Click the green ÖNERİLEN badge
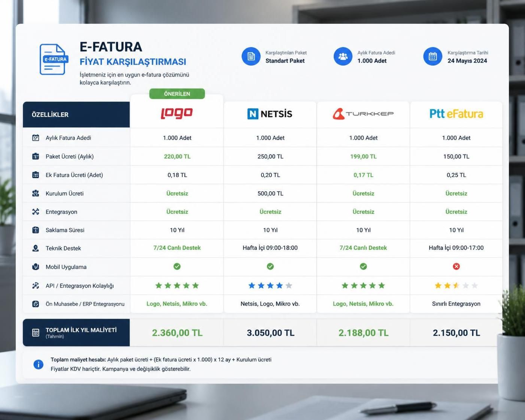 pyautogui.click(x=177, y=94)
